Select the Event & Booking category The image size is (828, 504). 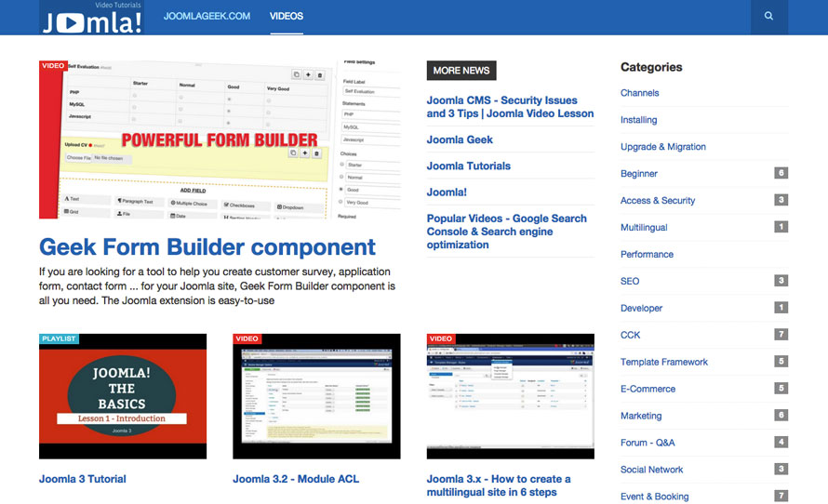pos(654,497)
